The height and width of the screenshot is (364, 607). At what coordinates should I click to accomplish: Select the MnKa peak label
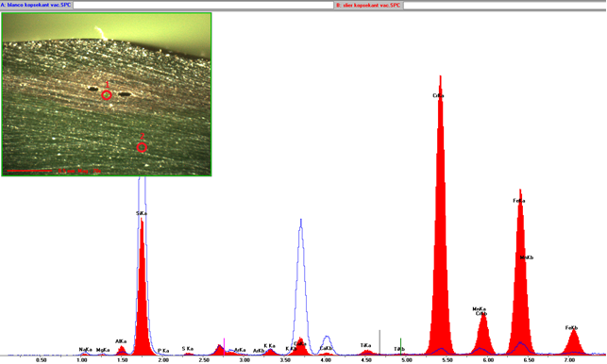pyautogui.click(x=480, y=309)
